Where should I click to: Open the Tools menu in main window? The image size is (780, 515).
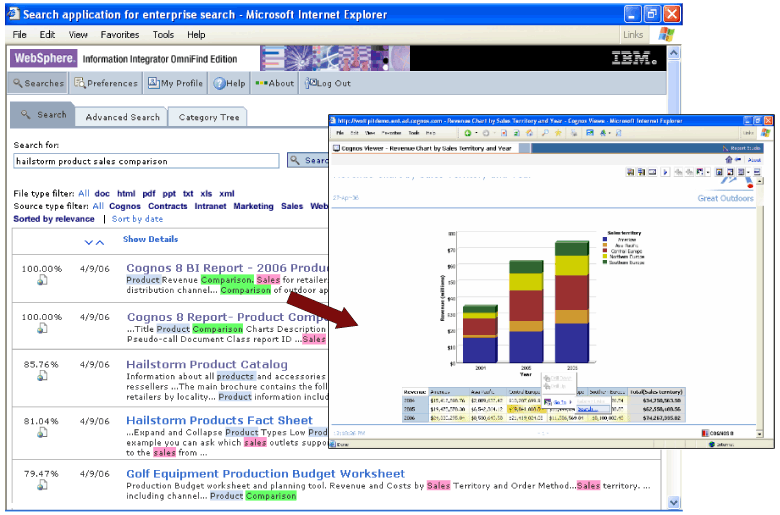[x=163, y=34]
